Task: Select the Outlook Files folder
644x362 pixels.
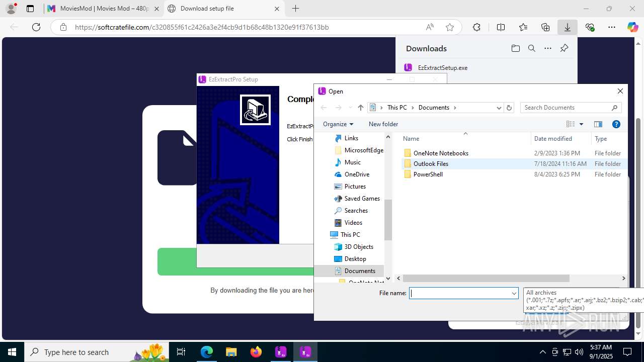Action: pos(431,164)
